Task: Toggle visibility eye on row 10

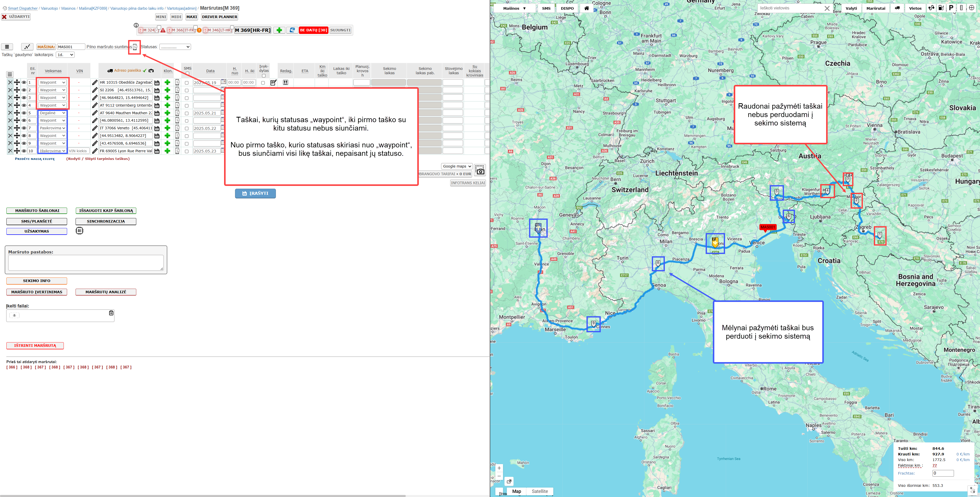Action: [24, 151]
